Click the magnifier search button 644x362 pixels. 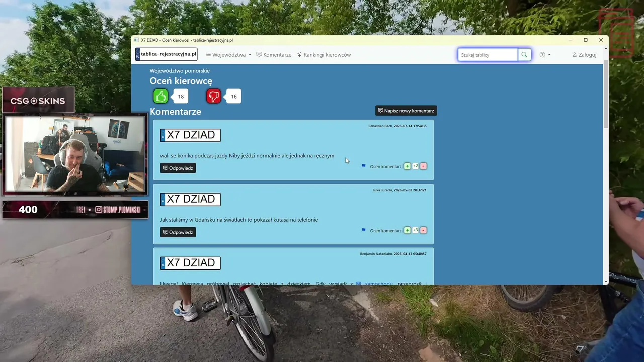524,55
